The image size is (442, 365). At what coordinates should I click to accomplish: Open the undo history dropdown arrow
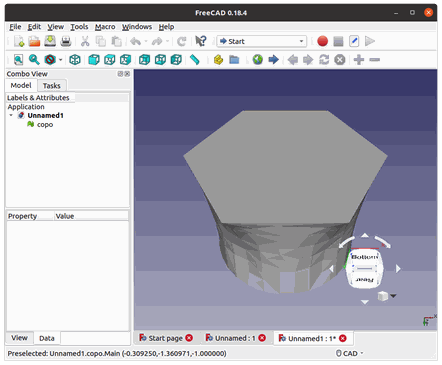coord(146,42)
